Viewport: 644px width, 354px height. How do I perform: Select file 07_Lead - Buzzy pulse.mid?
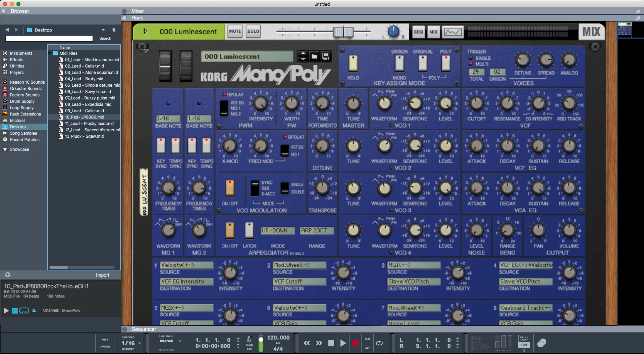point(90,98)
